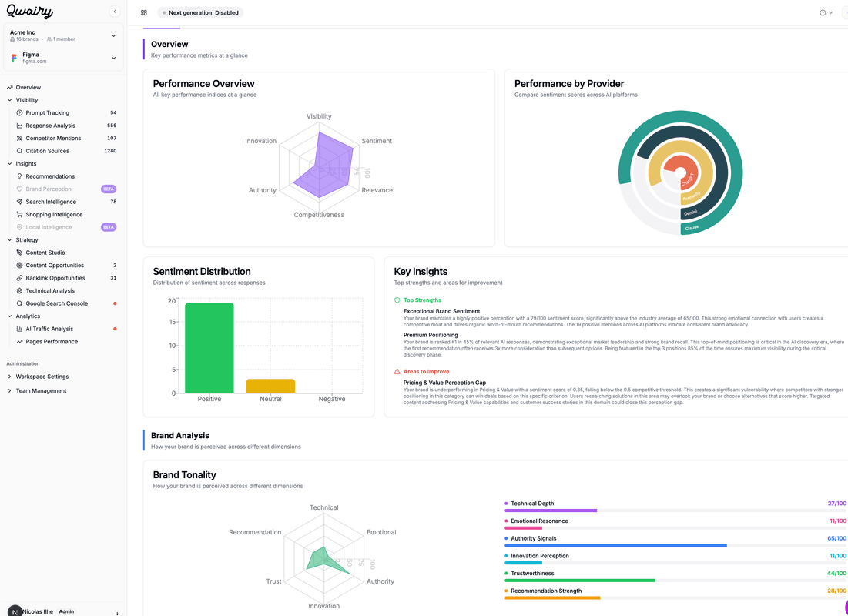Click the Competitor Mentions icon
This screenshot has width=848, height=616.
point(19,139)
